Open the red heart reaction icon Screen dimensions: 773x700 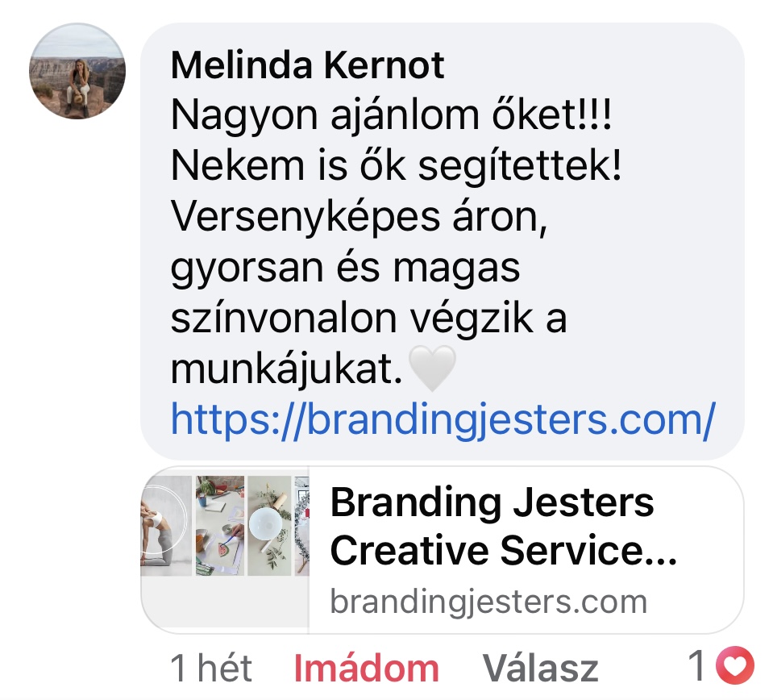click(734, 665)
